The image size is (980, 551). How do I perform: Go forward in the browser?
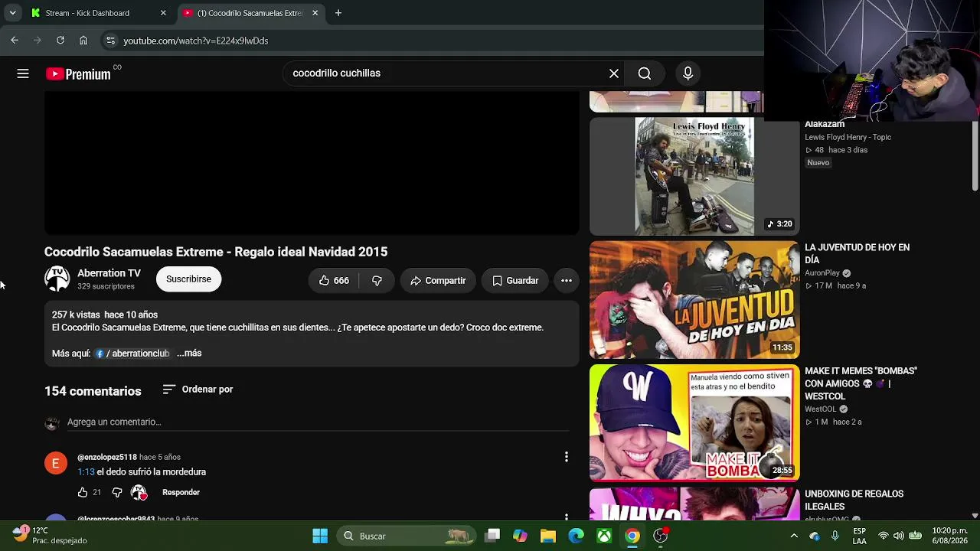pyautogui.click(x=37, y=41)
